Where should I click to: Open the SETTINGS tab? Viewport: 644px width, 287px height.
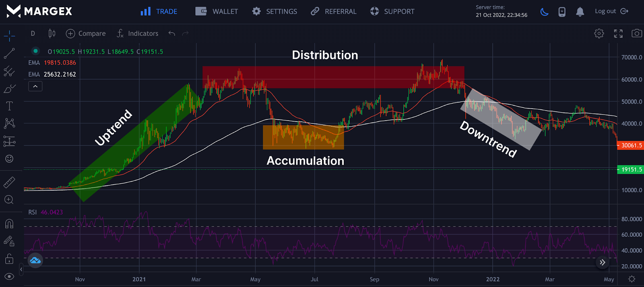(x=275, y=12)
